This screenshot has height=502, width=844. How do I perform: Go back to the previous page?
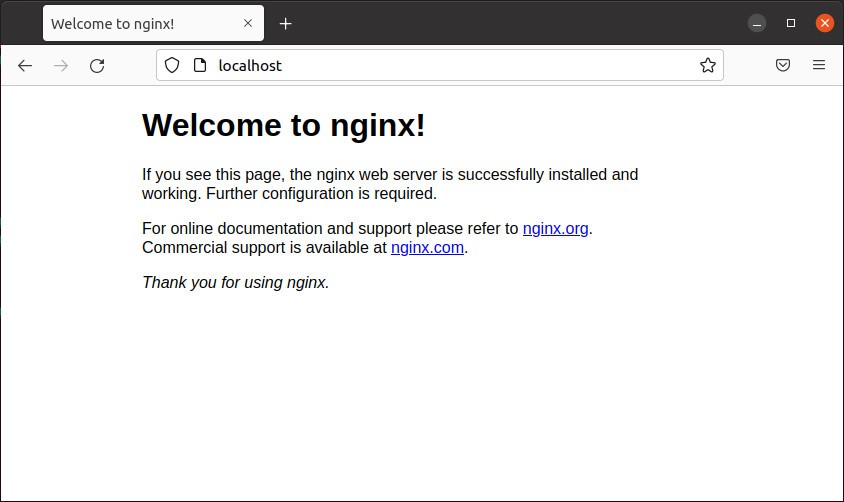coord(25,66)
